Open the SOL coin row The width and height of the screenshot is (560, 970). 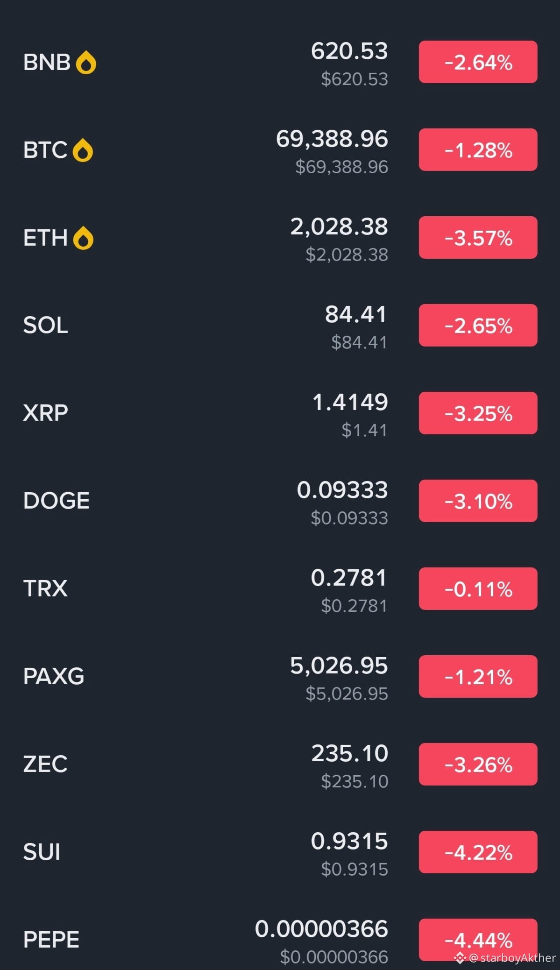pos(280,326)
